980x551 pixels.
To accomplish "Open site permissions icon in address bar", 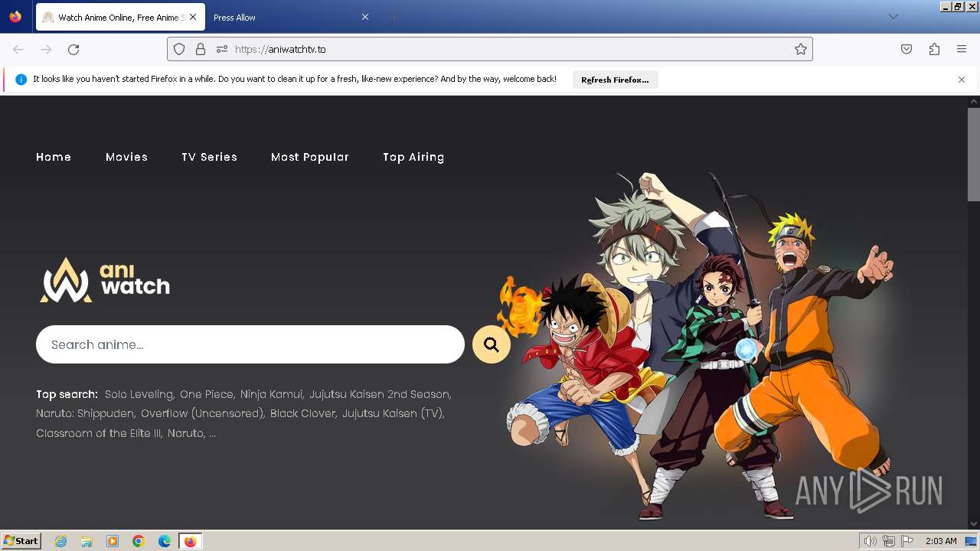I will [222, 49].
